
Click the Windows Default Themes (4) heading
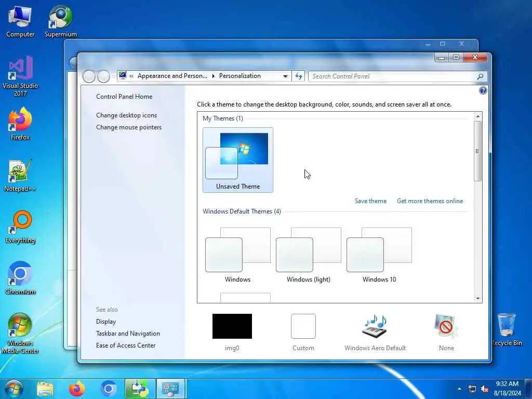pos(242,211)
